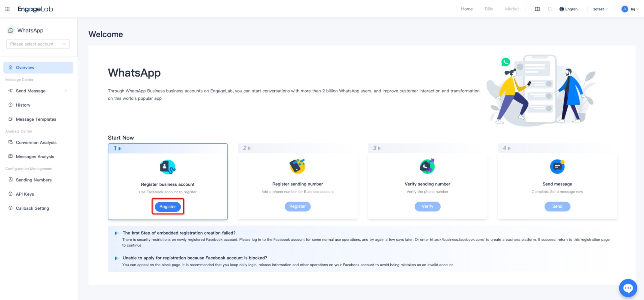Click 'Verify the phone number' description text

(x=427, y=192)
